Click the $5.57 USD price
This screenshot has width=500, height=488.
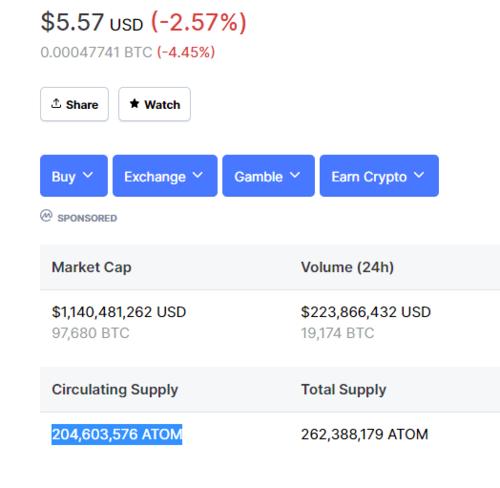point(92,22)
